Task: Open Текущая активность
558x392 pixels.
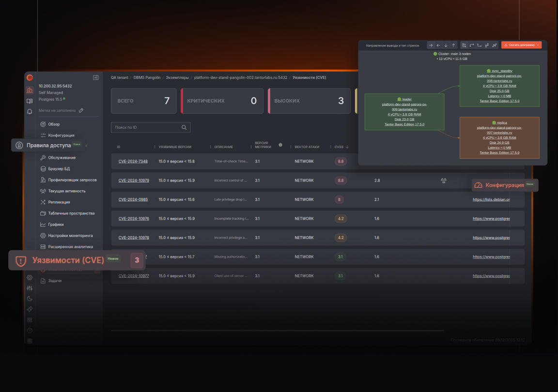Action: point(68,191)
